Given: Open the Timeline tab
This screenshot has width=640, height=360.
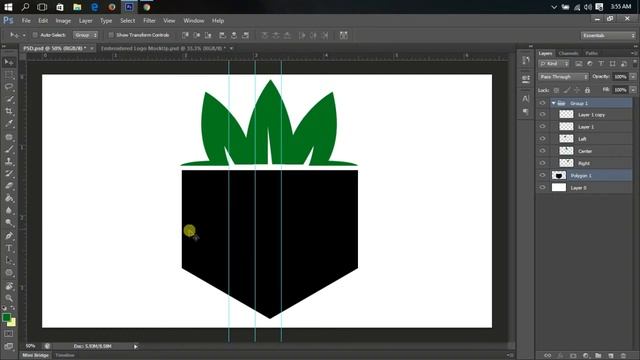Looking at the screenshot, I should tap(65, 356).
